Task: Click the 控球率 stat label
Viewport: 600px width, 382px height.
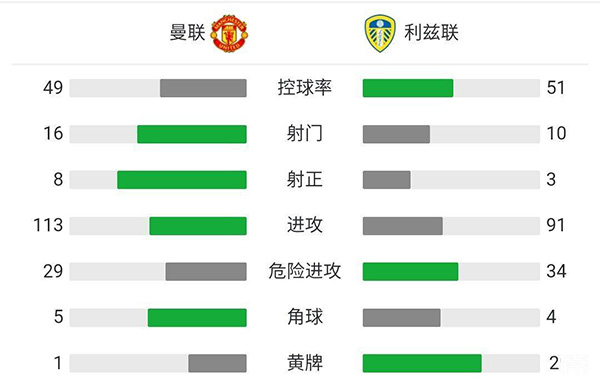Action: (x=305, y=88)
